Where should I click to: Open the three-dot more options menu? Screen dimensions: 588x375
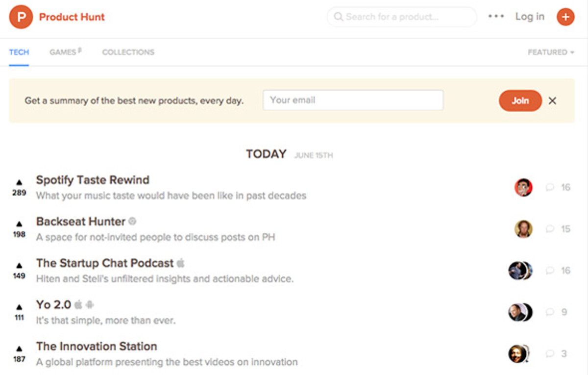(496, 17)
